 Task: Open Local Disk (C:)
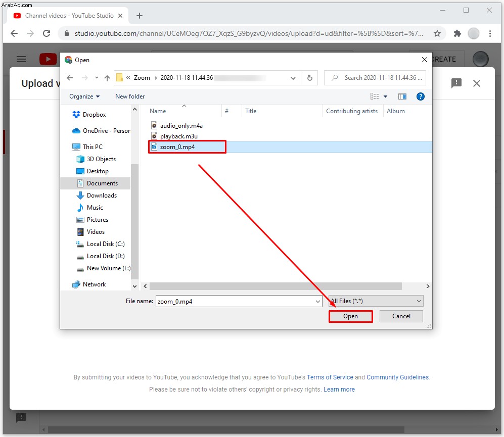(100, 244)
